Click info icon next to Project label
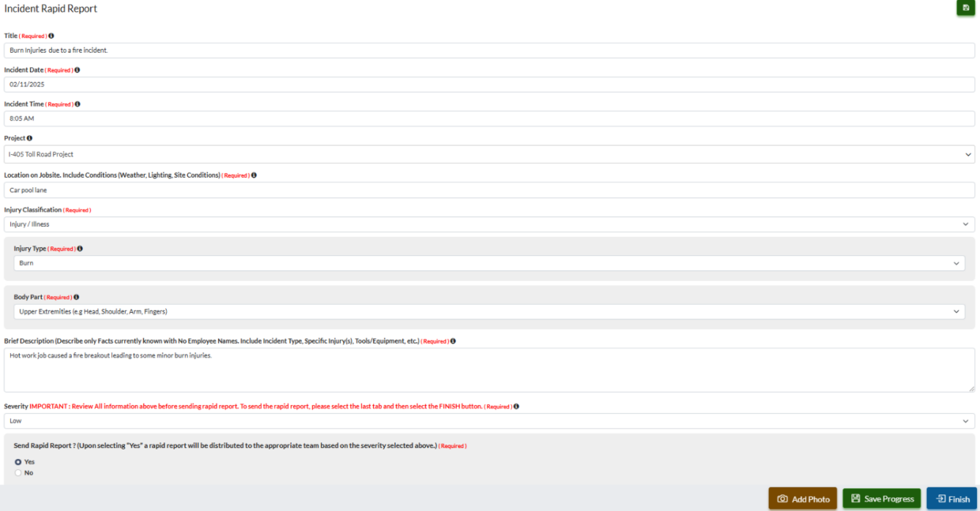The width and height of the screenshot is (980, 511). 29,138
